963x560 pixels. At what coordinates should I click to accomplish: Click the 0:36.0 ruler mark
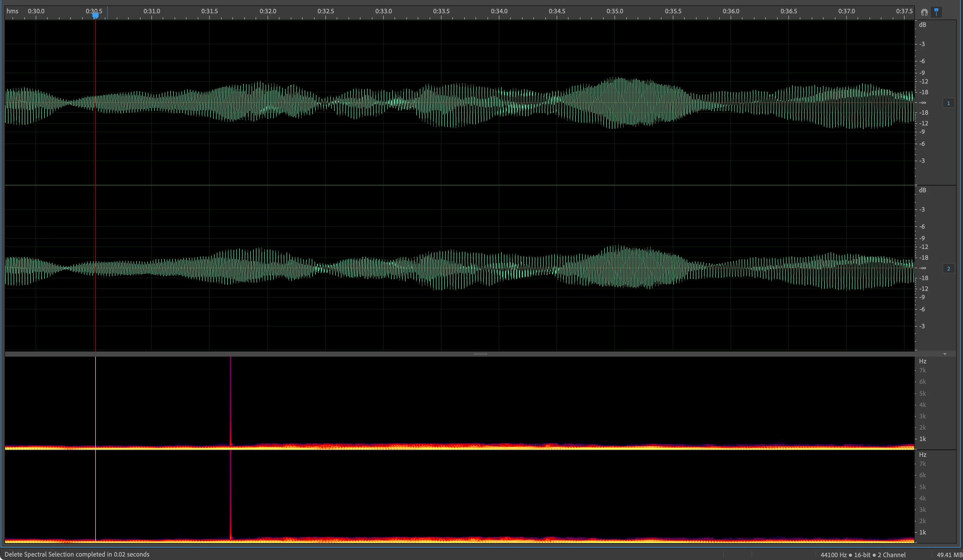pos(731,11)
